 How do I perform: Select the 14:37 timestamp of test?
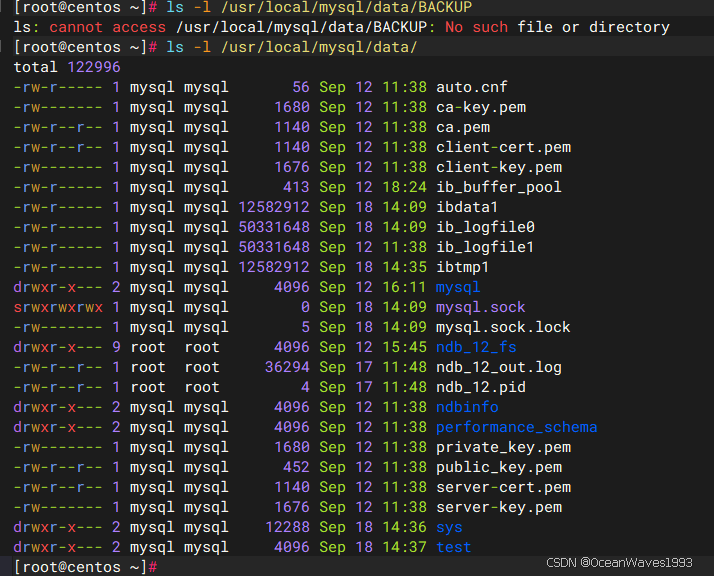coord(404,547)
